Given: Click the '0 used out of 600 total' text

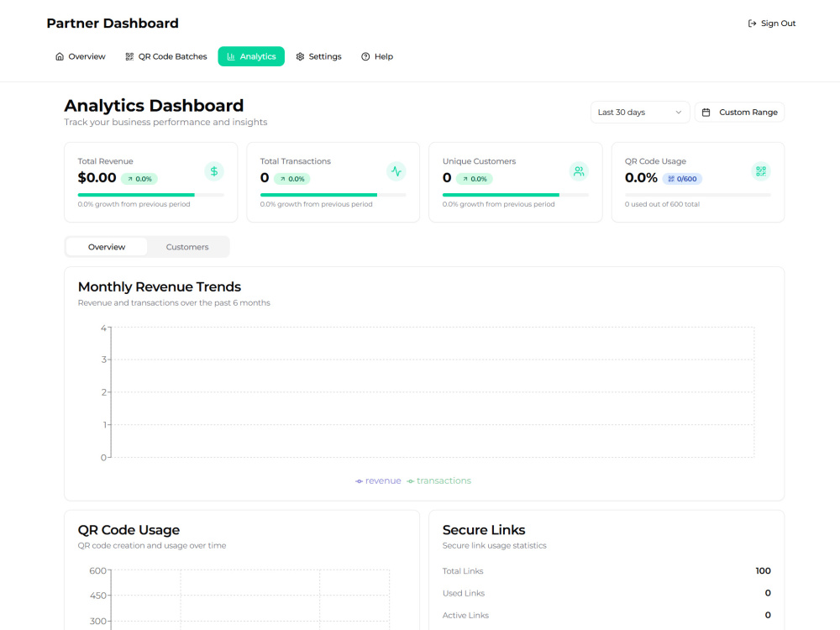Looking at the screenshot, I should (x=662, y=204).
